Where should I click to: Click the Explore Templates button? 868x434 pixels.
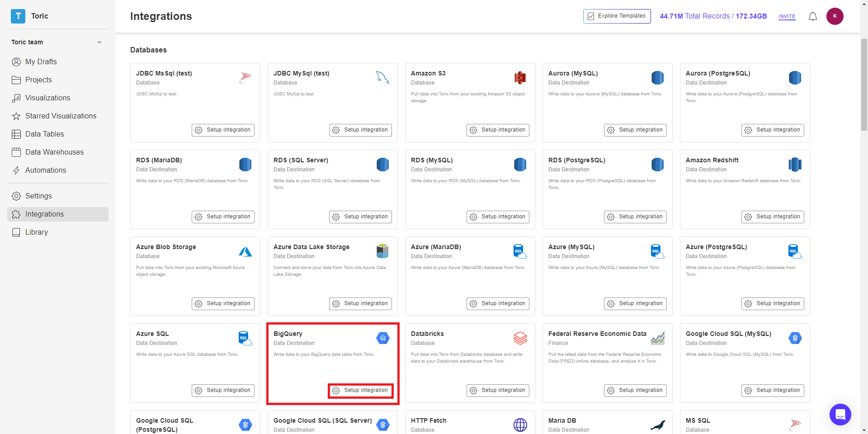(x=617, y=16)
